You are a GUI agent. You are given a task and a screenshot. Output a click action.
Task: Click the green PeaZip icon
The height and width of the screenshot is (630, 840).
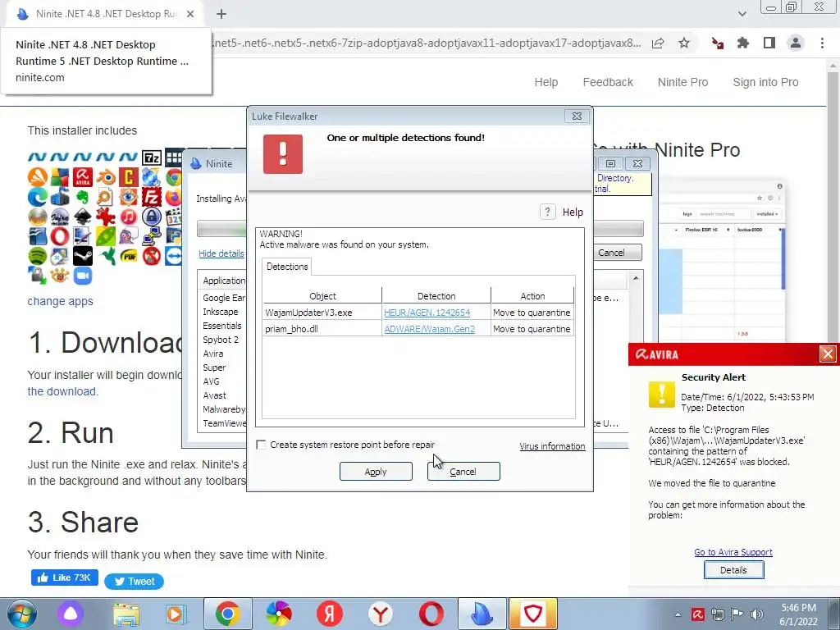pyautogui.click(x=106, y=236)
